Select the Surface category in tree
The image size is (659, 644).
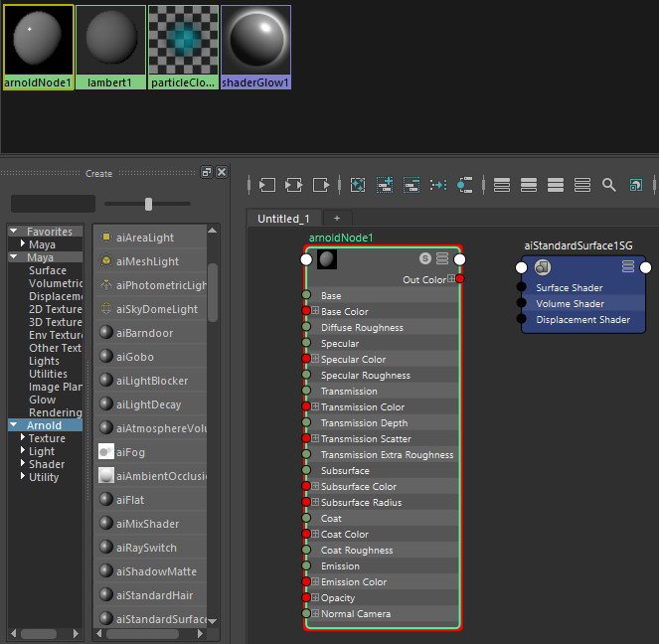(48, 270)
